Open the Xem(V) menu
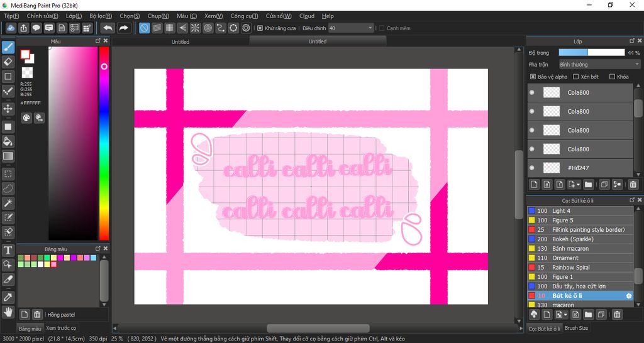The image size is (644, 343). click(214, 16)
